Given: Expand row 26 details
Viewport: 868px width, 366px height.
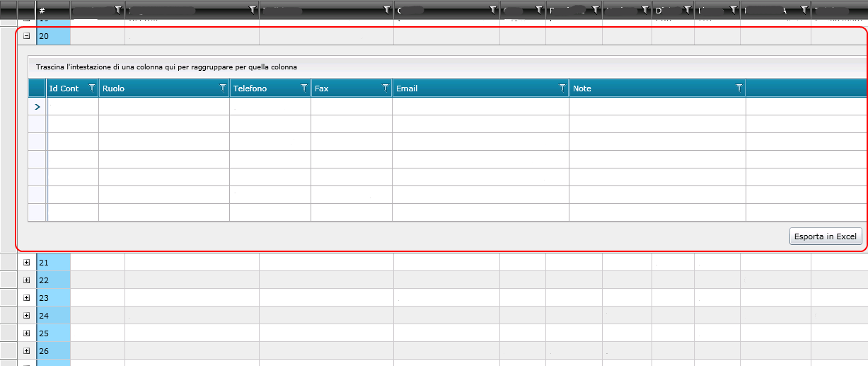Looking at the screenshot, I should point(27,350).
